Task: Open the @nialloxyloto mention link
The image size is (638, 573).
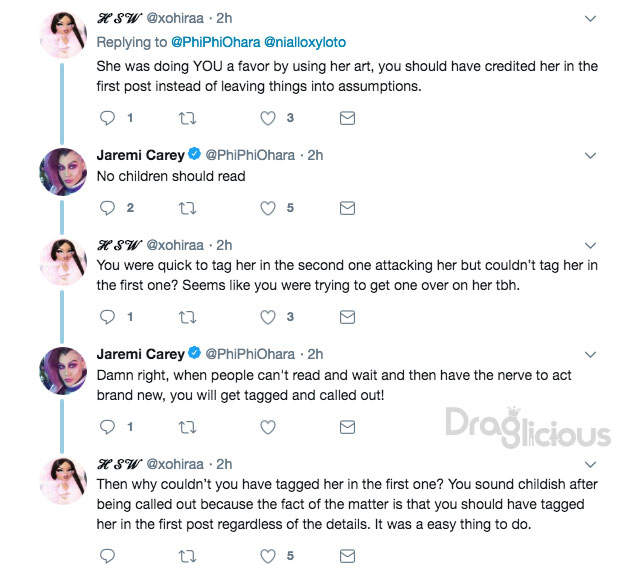Action: [x=305, y=42]
